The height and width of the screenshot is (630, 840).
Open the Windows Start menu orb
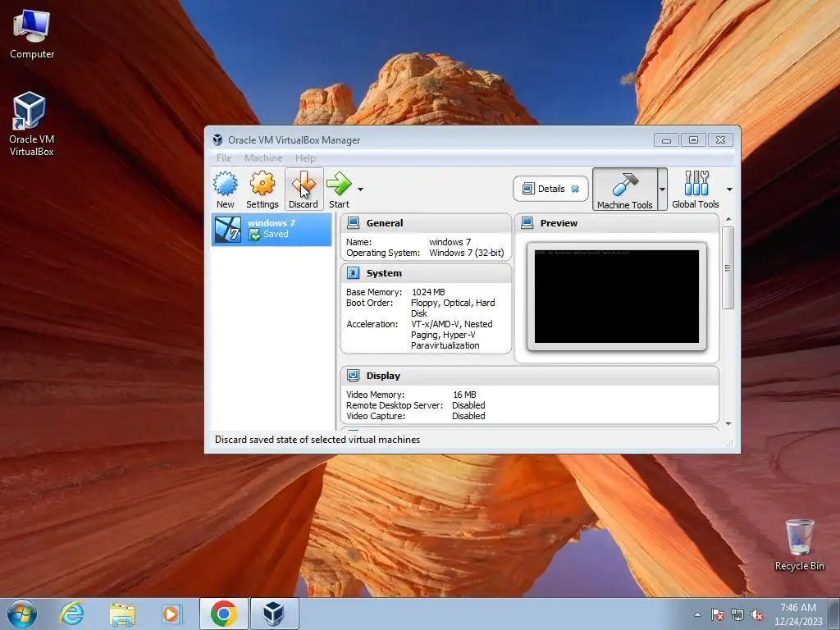point(22,614)
